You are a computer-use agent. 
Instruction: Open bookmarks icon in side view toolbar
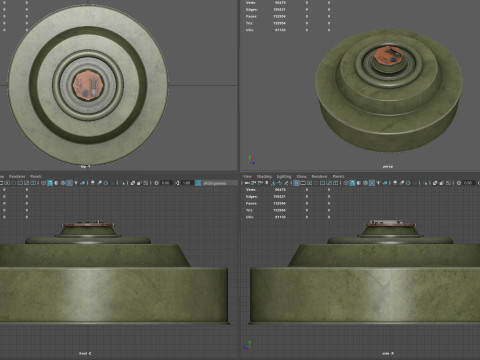(266, 183)
